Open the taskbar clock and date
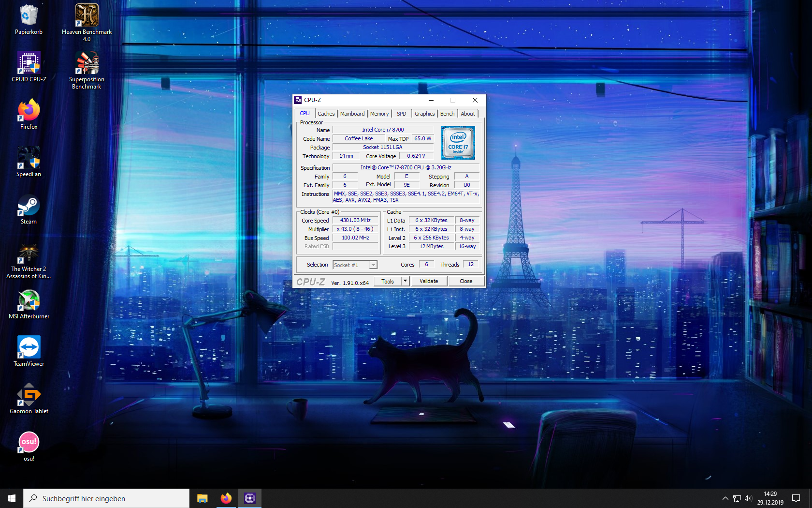 coord(770,498)
